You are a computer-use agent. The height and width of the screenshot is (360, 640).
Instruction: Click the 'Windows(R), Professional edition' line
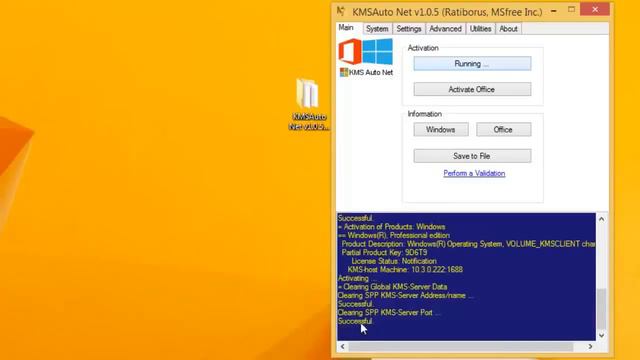click(394, 236)
